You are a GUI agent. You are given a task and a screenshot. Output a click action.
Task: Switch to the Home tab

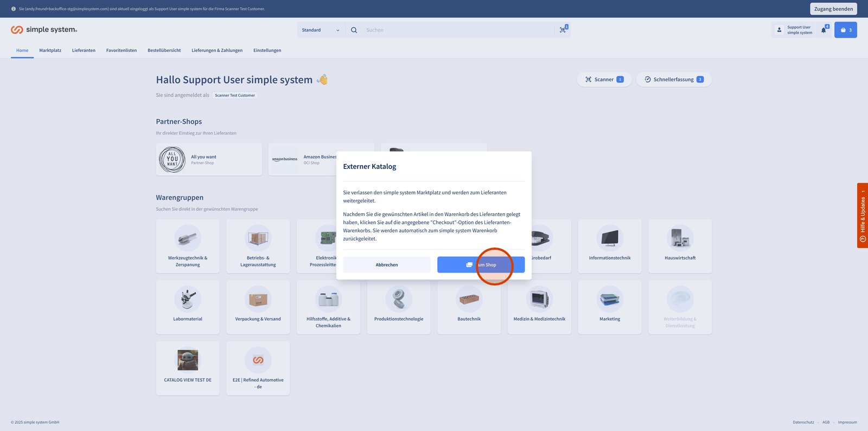coord(22,50)
